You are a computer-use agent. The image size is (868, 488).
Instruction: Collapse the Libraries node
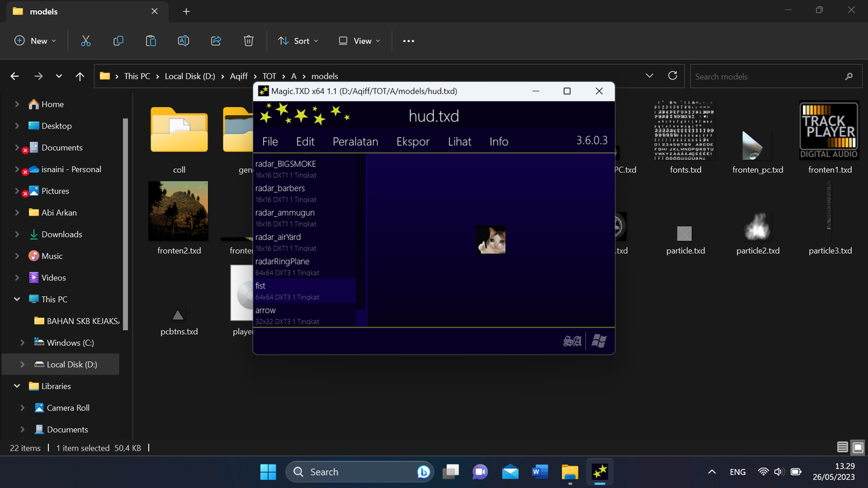tap(17, 386)
